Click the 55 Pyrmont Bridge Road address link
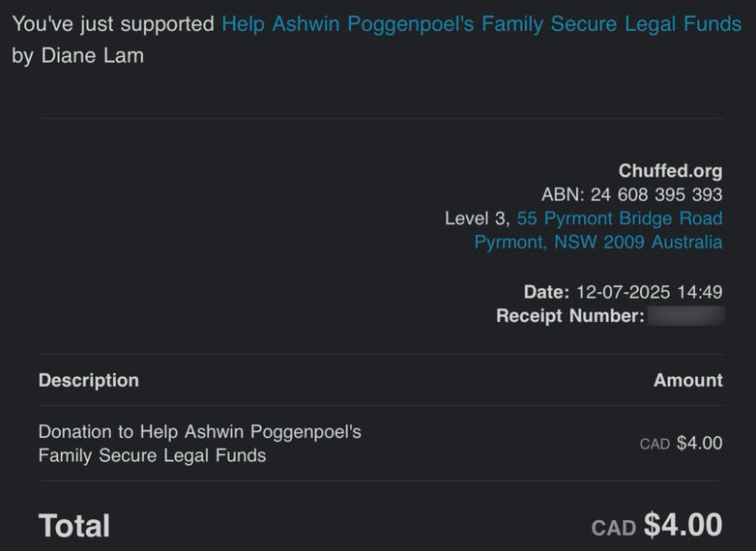756x551 pixels. (x=619, y=217)
